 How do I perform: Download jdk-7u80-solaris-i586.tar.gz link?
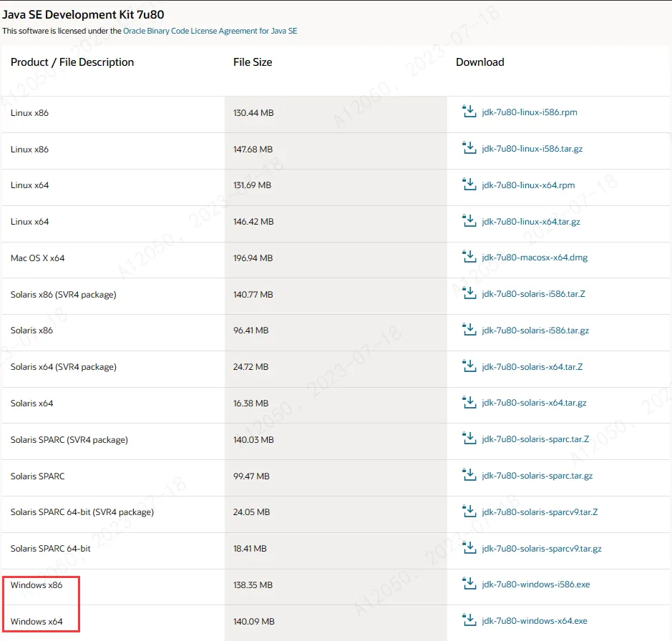point(535,331)
